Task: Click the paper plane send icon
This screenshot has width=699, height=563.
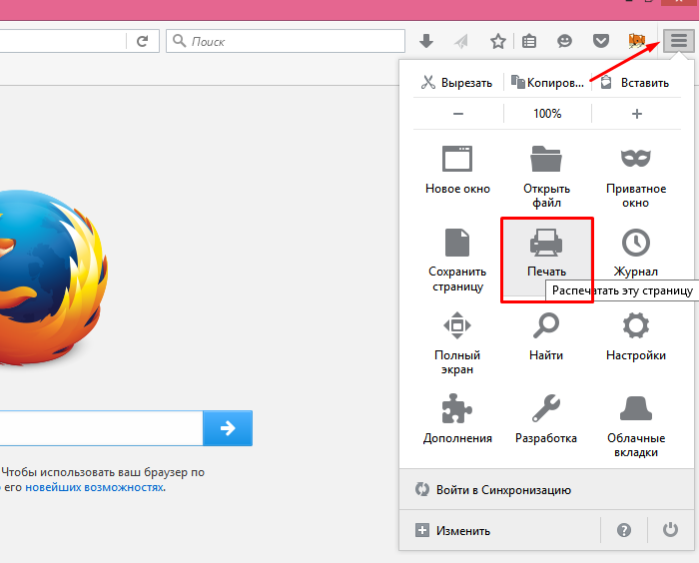Action: (461, 41)
